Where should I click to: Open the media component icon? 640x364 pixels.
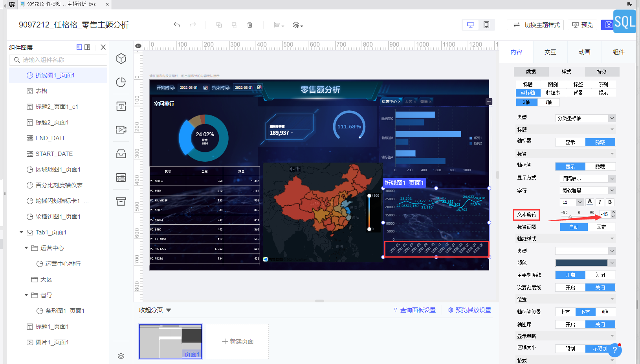point(121,130)
